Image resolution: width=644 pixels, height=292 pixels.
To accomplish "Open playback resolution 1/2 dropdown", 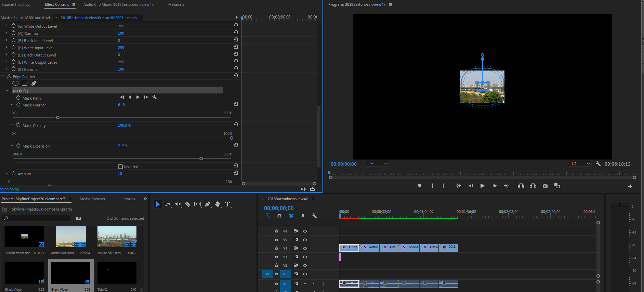I will (x=580, y=164).
